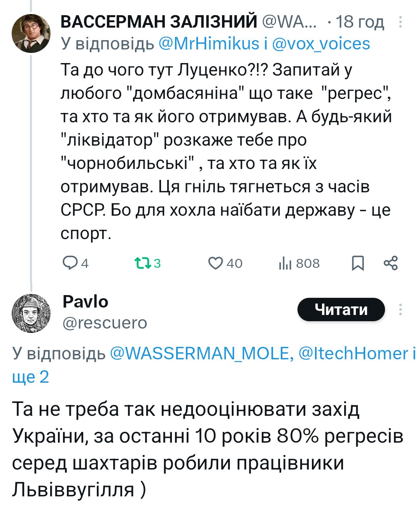The image size is (420, 517).
Task: Bookmark the first tweet
Action: coord(358,263)
